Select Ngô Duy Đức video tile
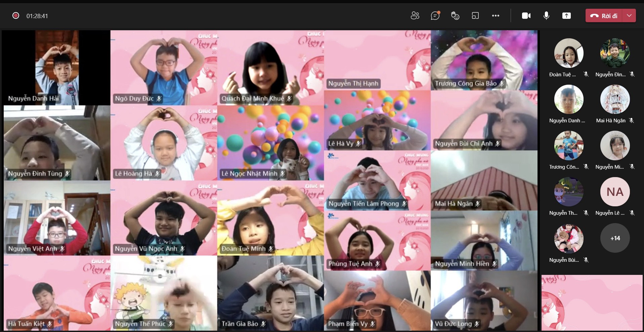The image size is (644, 332). point(164,67)
